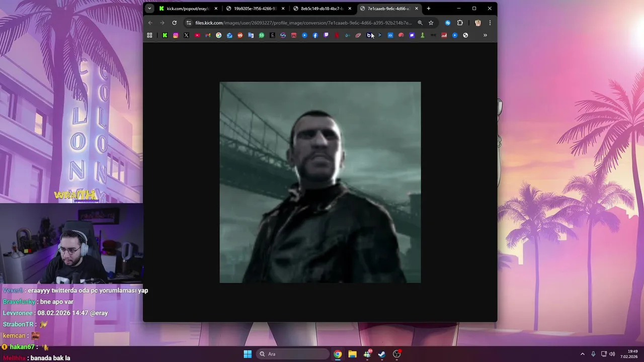
Task: Open OBS Studio from taskbar
Action: click(396, 354)
